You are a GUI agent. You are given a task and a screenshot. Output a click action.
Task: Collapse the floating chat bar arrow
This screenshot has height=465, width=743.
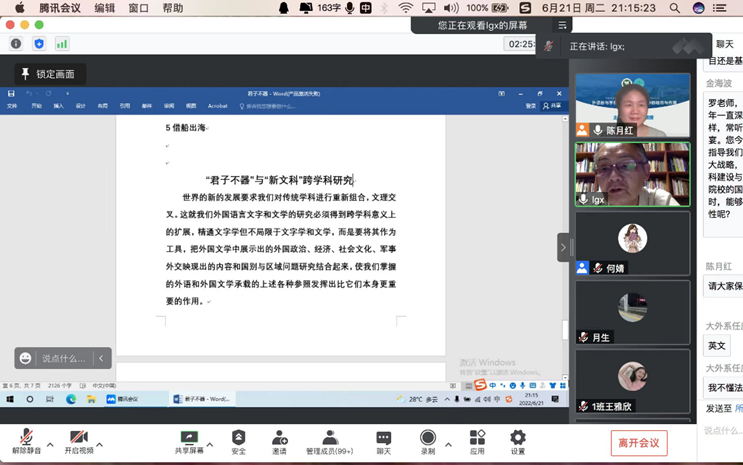click(x=101, y=358)
